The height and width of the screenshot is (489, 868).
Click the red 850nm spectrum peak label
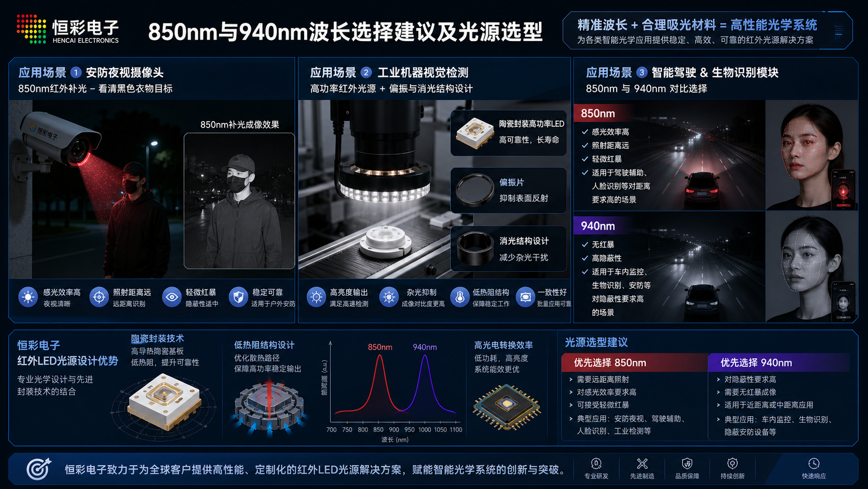pos(380,347)
